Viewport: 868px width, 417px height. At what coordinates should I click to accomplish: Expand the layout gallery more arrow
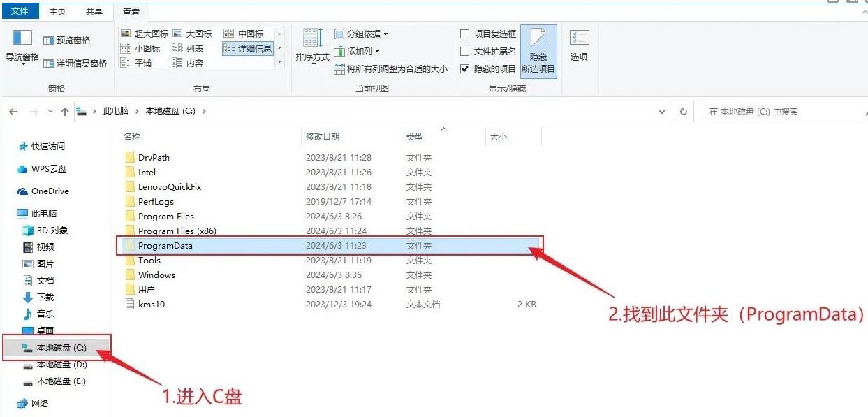pos(280,62)
